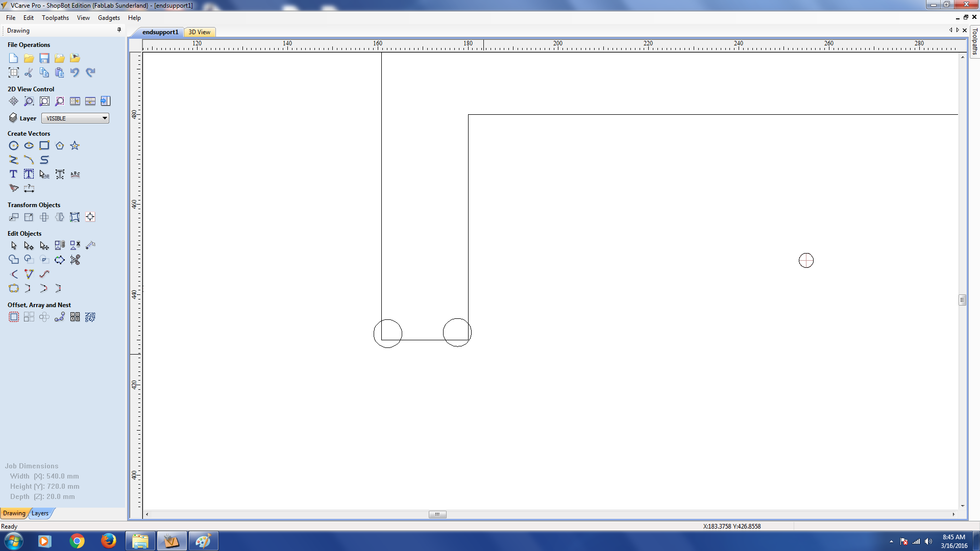Choose the Selection arrow tool
This screenshot has height=551, width=980.
14,246
